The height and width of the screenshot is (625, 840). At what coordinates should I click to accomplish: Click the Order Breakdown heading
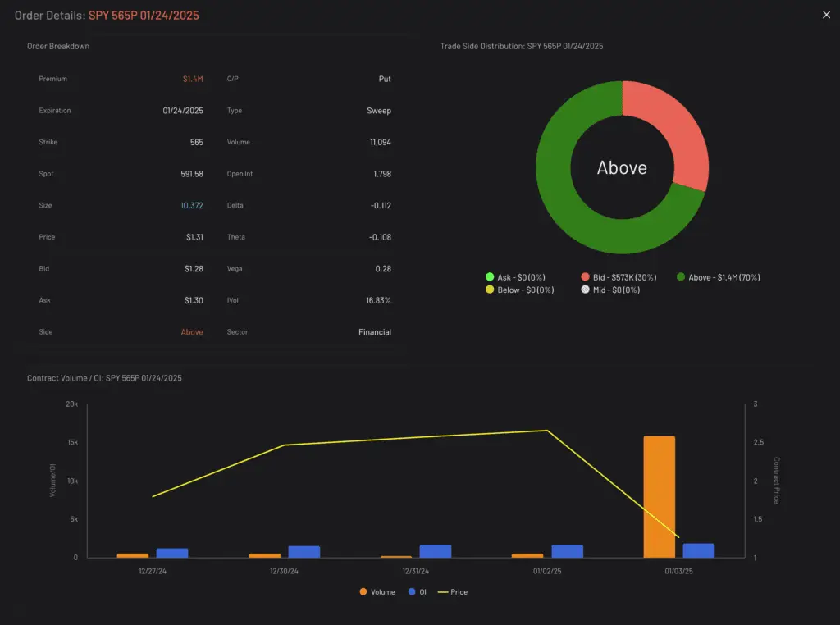click(58, 46)
